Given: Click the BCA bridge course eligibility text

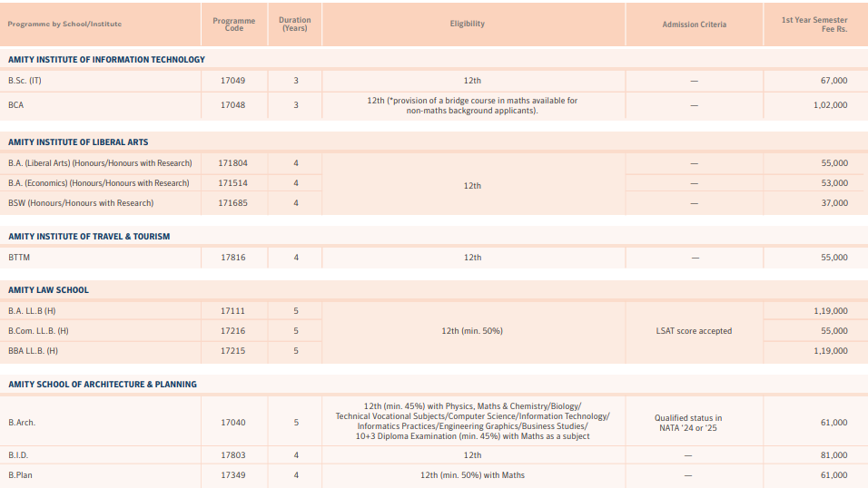Looking at the screenshot, I should (472, 106).
